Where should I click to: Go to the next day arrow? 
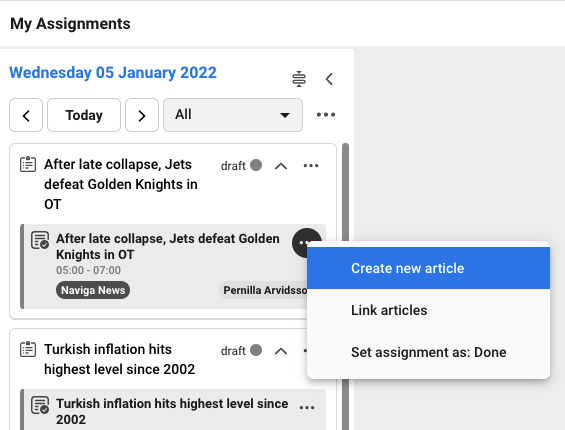click(x=142, y=115)
